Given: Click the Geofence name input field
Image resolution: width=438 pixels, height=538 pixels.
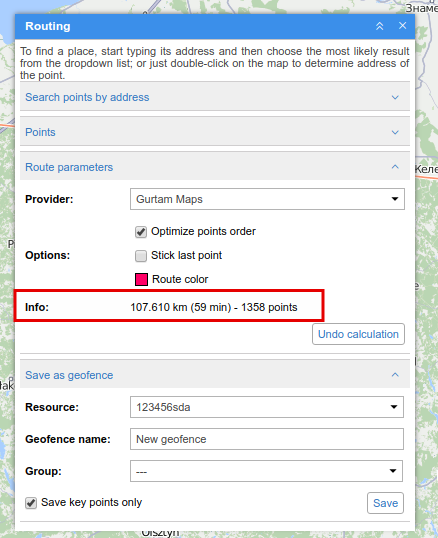Looking at the screenshot, I should (267, 439).
